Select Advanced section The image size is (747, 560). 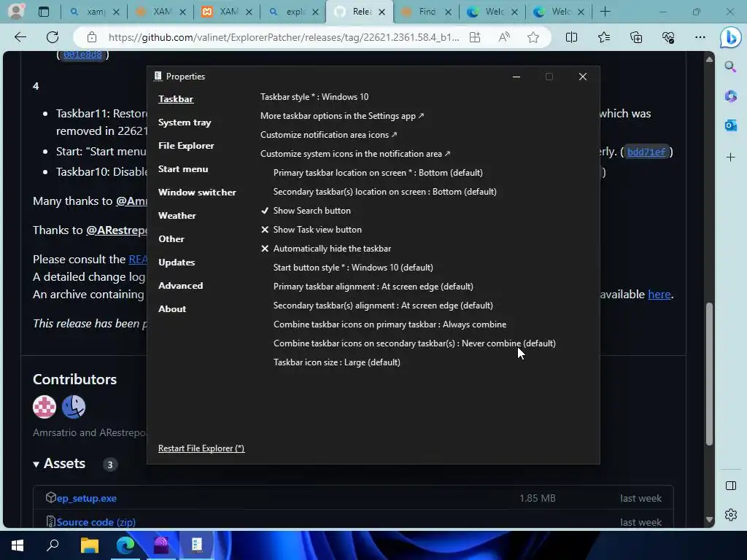pos(181,286)
